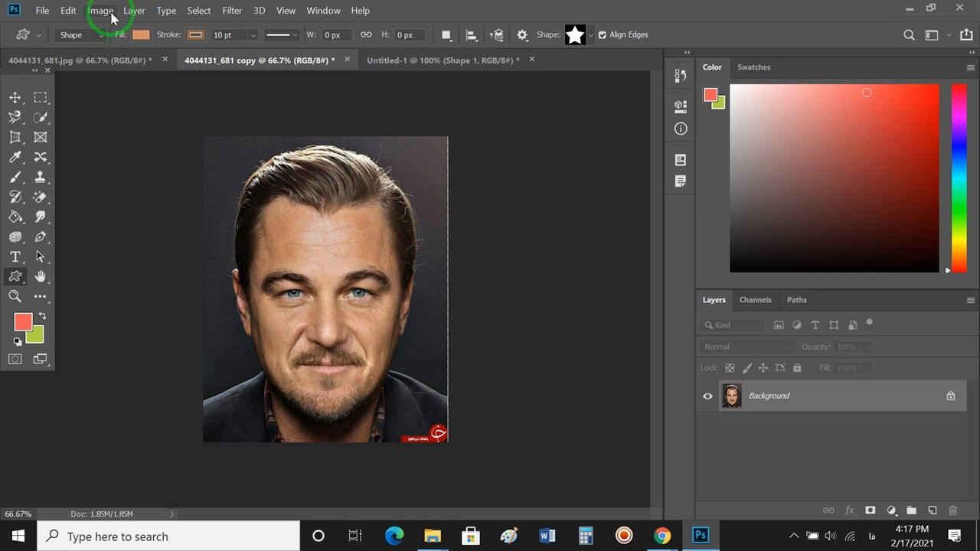Screen dimensions: 980x551
Task: Open the Shape tool mode dropdown
Action: coord(80,34)
